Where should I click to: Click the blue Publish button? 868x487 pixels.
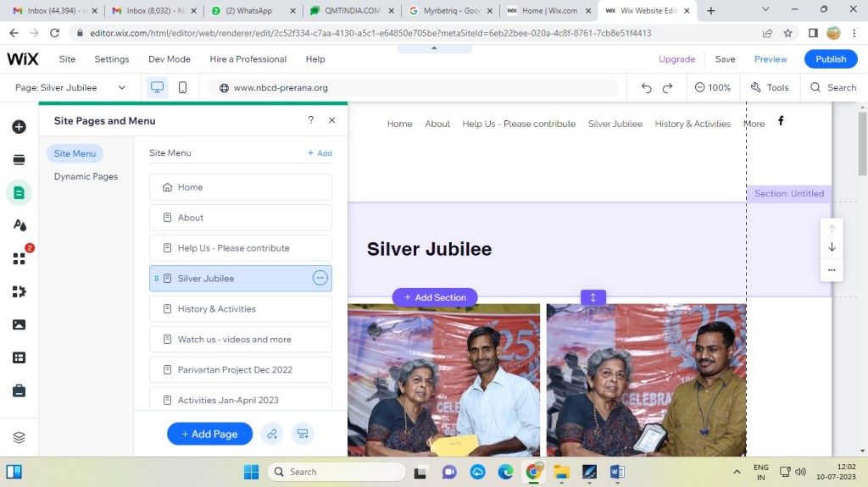tap(830, 59)
